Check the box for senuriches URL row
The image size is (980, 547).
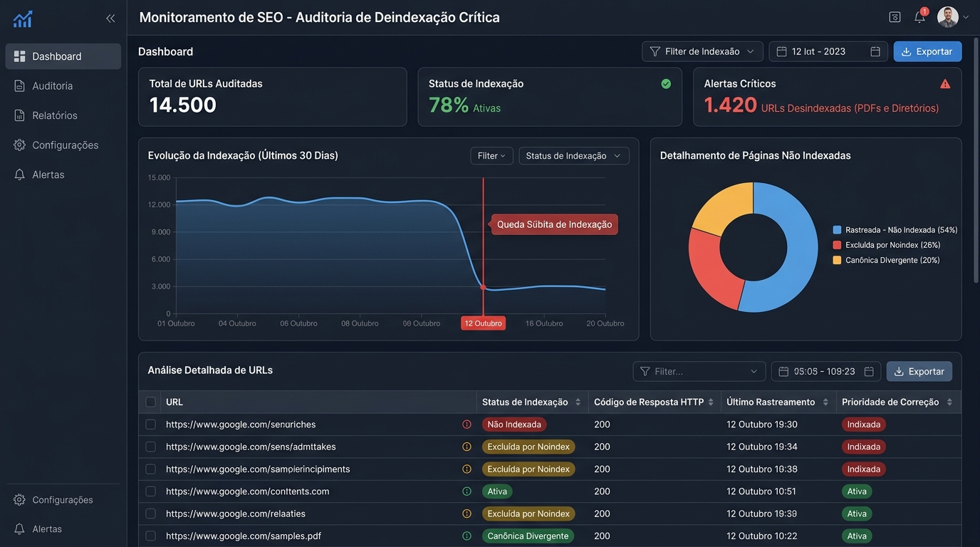click(x=150, y=424)
